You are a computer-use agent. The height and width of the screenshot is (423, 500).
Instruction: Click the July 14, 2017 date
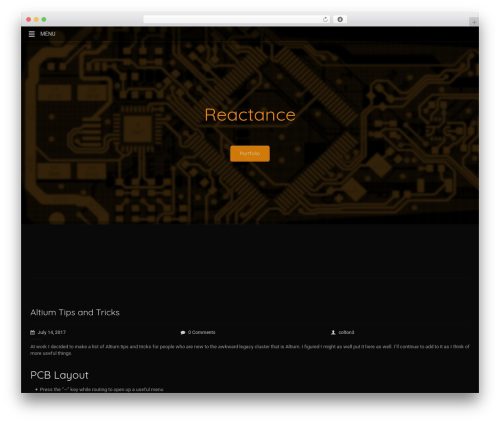pyautogui.click(x=52, y=332)
